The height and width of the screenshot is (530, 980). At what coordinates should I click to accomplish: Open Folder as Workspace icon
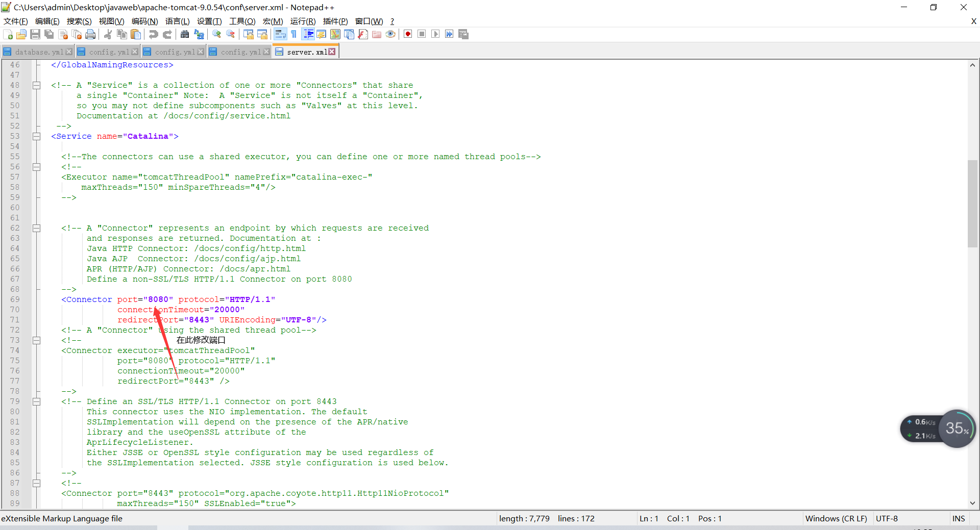(377, 34)
